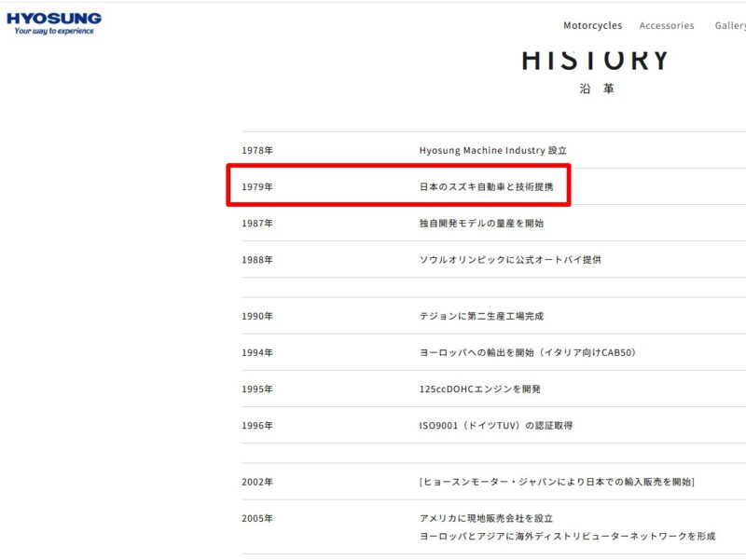Select the 1987年 year label
746x560 pixels.
click(x=257, y=224)
